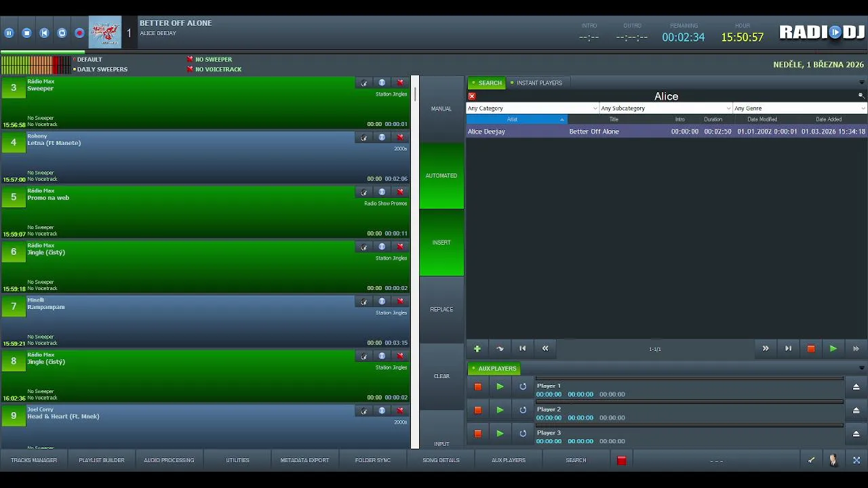Screen dimensions: 868x488
Task: Pause the main player
Action: (x=9, y=33)
